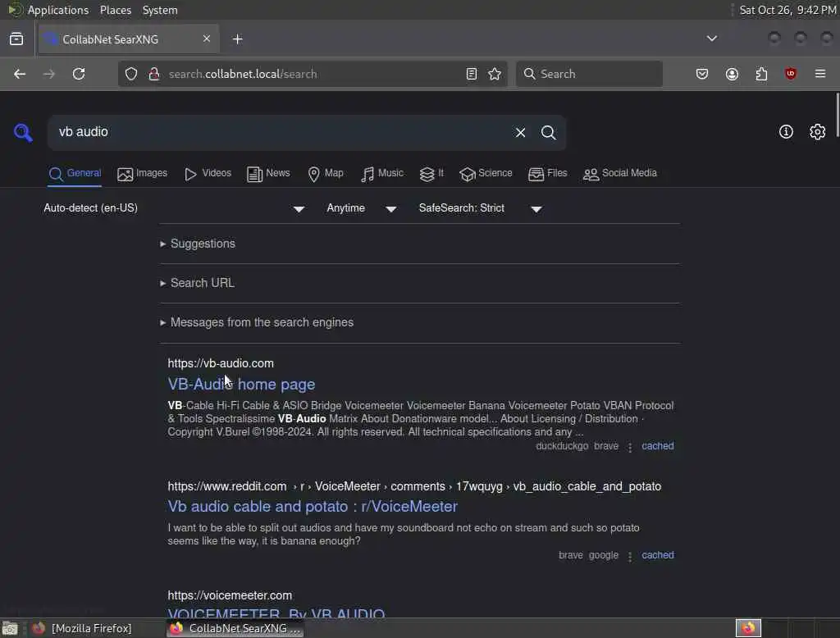This screenshot has height=638, width=840.
Task: Submit search with magnifier button
Action: [x=548, y=132]
